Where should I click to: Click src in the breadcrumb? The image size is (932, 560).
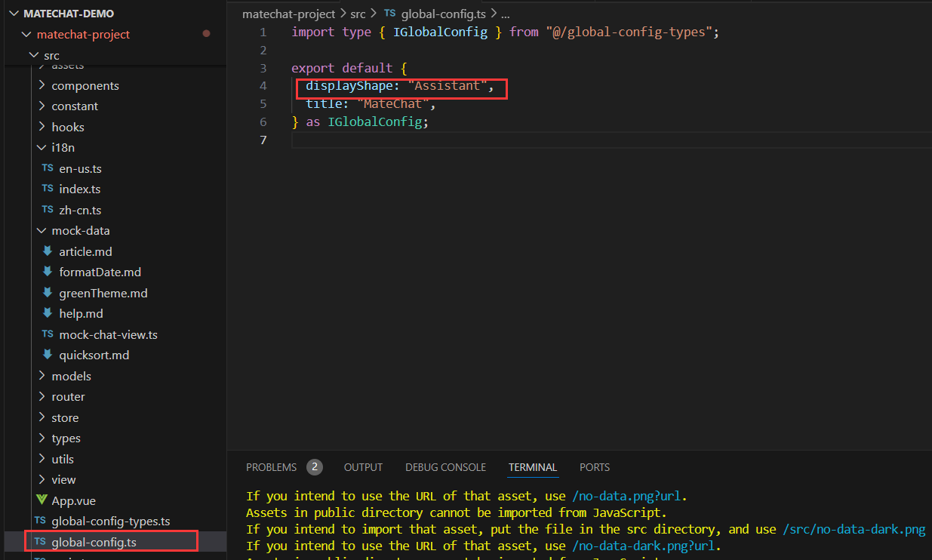pos(358,14)
